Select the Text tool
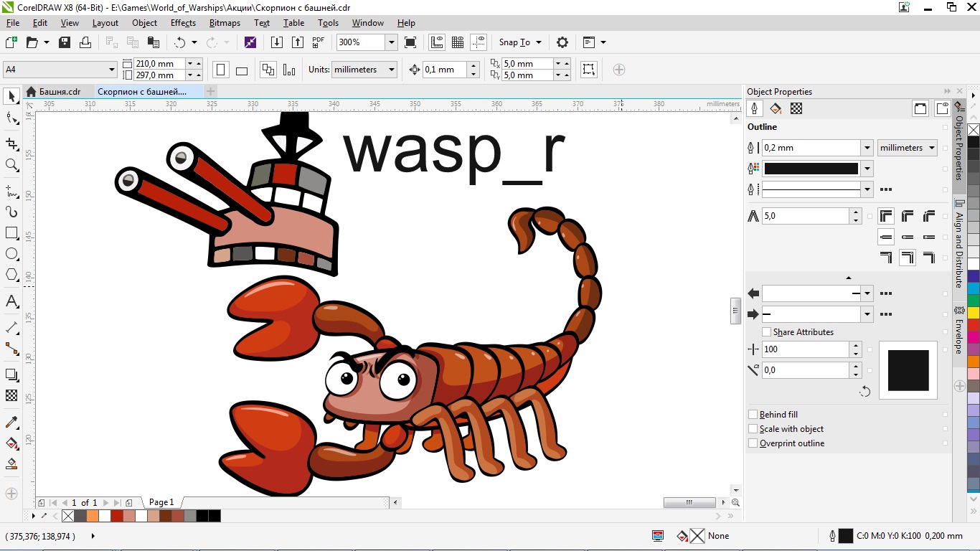980x551 pixels. point(11,301)
